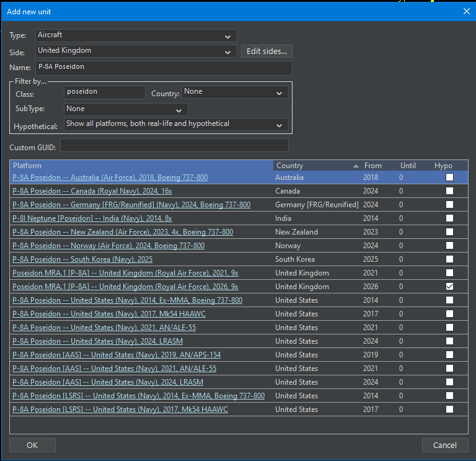
Task: Sort by the From column header
Action: point(372,166)
